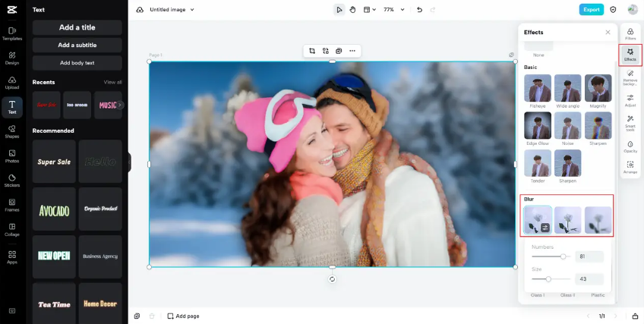
Task: Choose the NEW OPEN text template
Action: pos(54,256)
